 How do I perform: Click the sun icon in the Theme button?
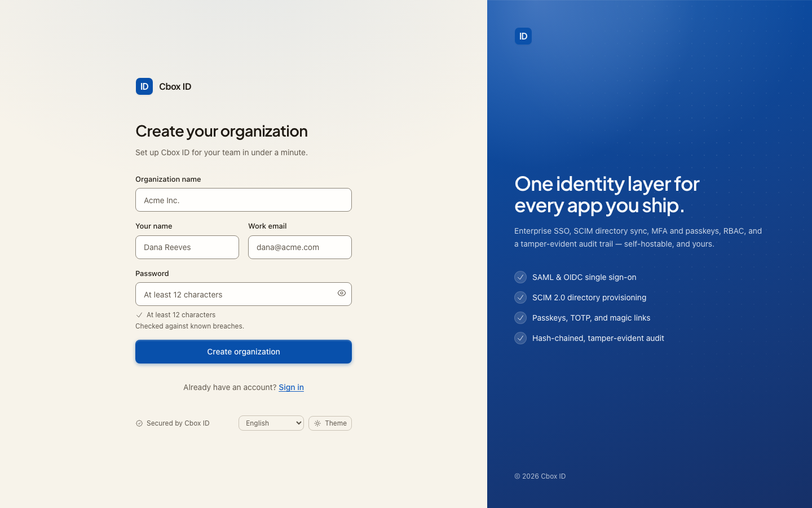tap(317, 423)
